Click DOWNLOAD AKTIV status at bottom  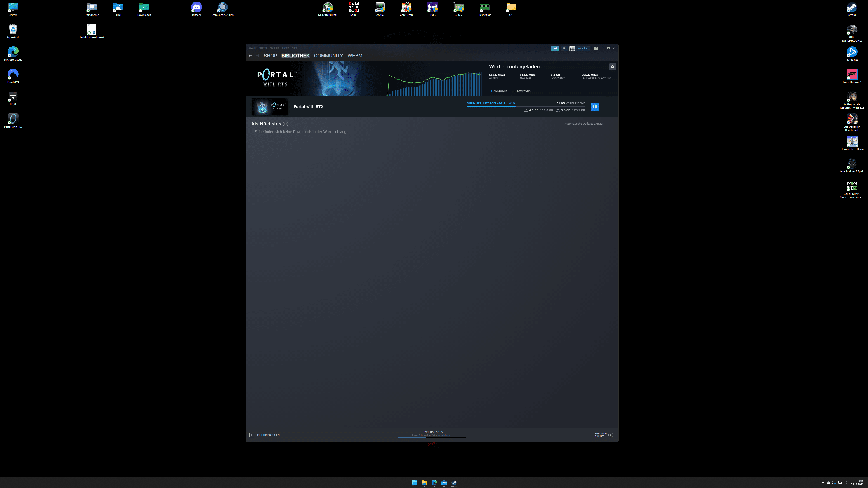click(x=432, y=434)
